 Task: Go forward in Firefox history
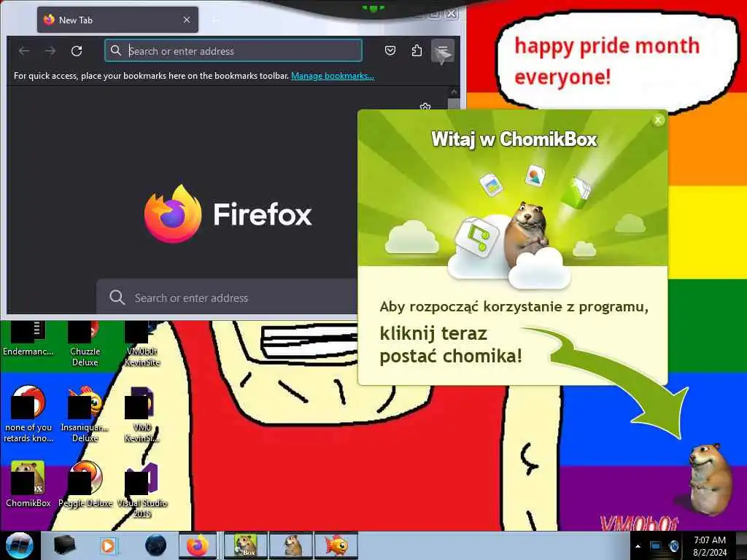[x=50, y=51]
